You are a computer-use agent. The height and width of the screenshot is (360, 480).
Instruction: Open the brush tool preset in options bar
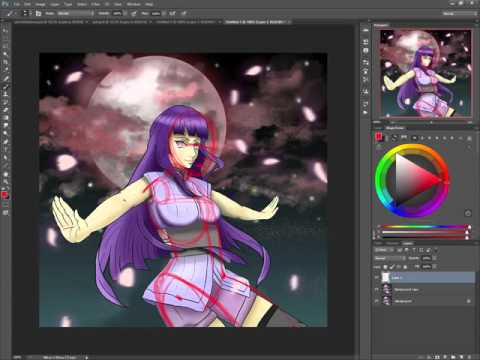10,13
